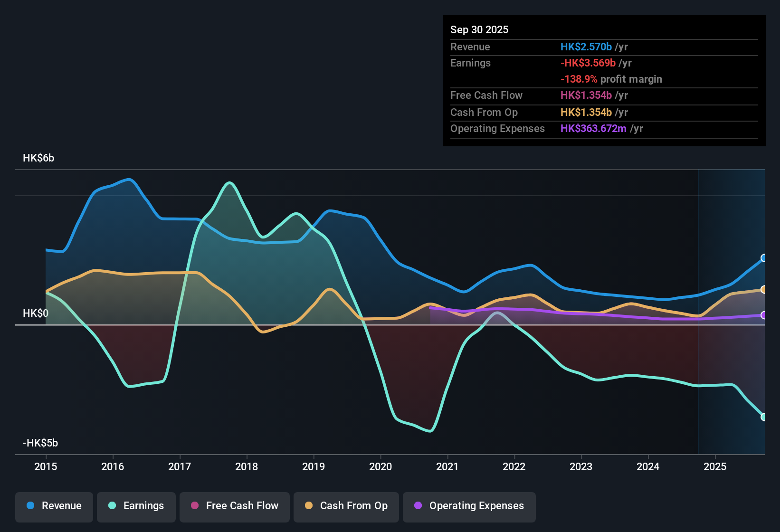The image size is (780, 532).
Task: Click the blue Revenue legend dot icon
Action: 29,506
